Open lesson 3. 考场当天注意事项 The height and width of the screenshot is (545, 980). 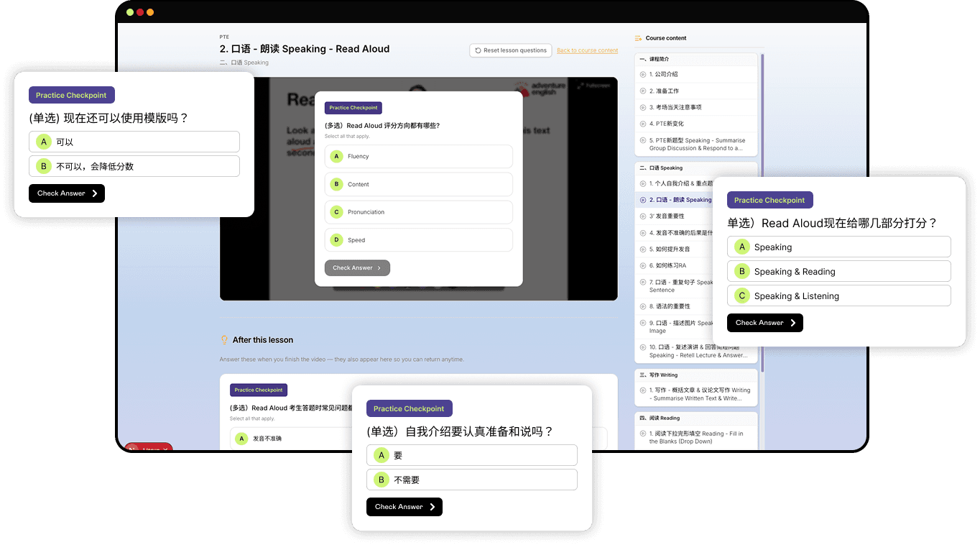tap(695, 107)
